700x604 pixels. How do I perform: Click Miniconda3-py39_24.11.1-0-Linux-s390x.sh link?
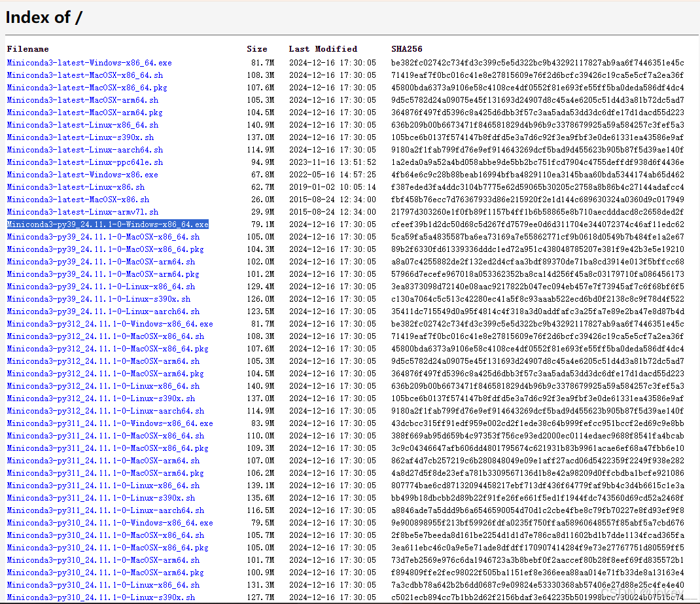pos(99,299)
